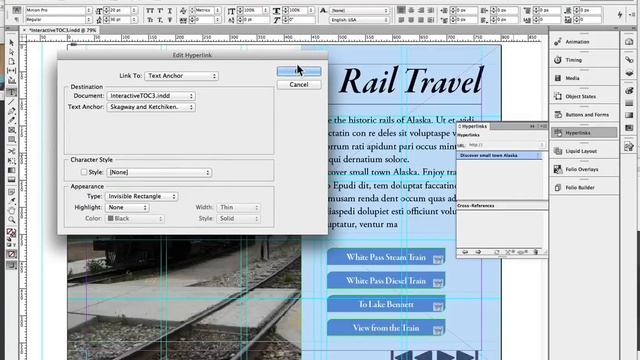Screen dimensions: 640x360
Task: Click the Apply None color button
Action: (11, 254)
